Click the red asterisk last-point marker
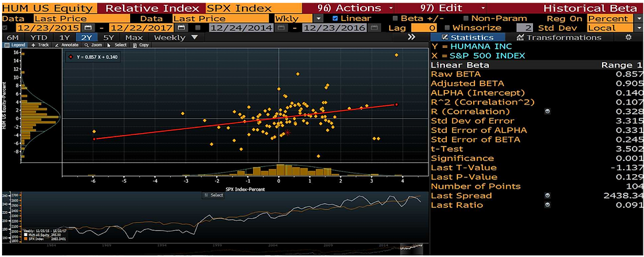Viewport: 644px width, 257px height. [288, 132]
